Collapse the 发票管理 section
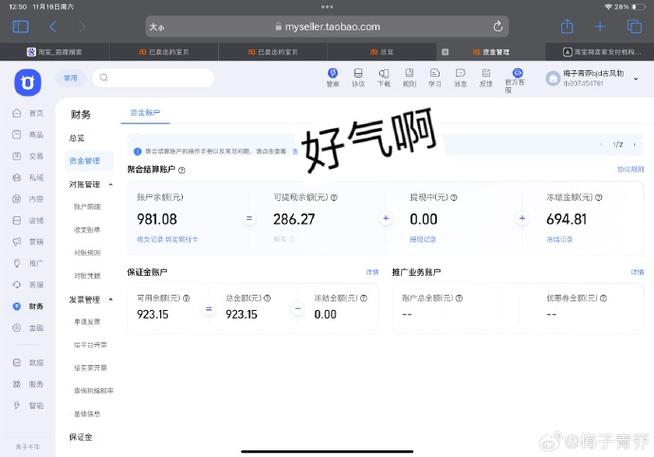Viewport: 654px width, 457px height. click(x=111, y=299)
